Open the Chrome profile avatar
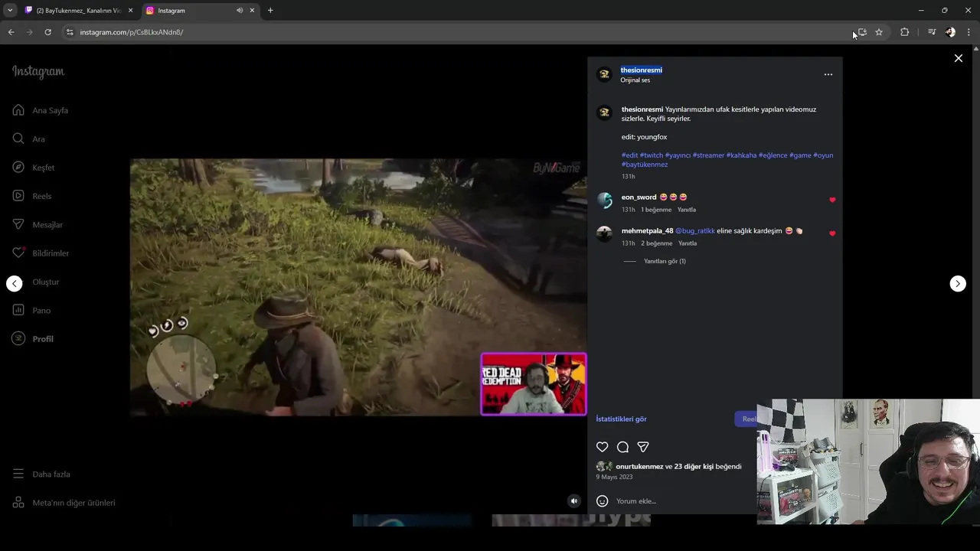 pyautogui.click(x=950, y=32)
